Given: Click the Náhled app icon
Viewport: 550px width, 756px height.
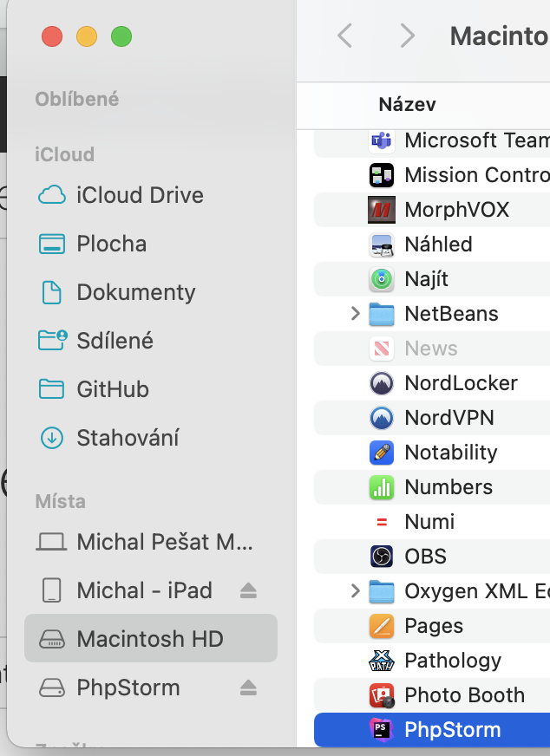Looking at the screenshot, I should coord(382,244).
